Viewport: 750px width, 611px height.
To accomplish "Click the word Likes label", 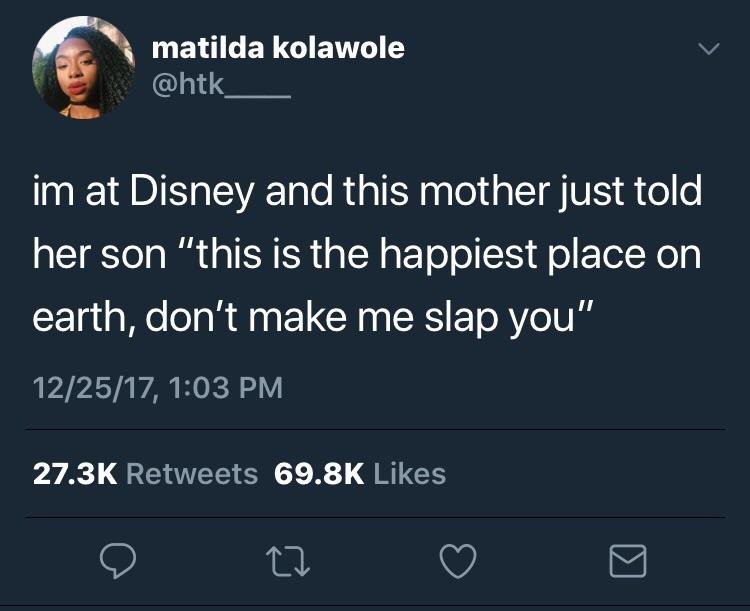I will [410, 474].
